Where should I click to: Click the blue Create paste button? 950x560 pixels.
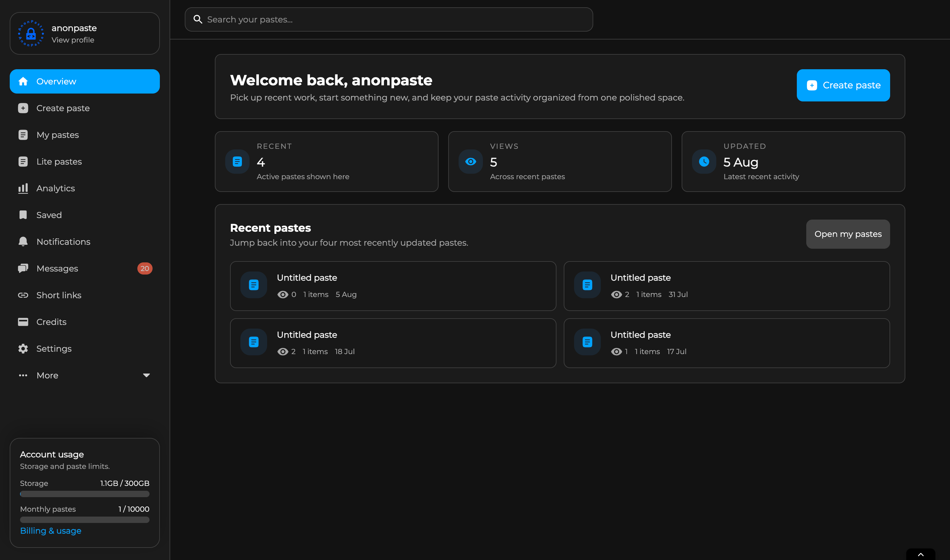pyautogui.click(x=843, y=85)
